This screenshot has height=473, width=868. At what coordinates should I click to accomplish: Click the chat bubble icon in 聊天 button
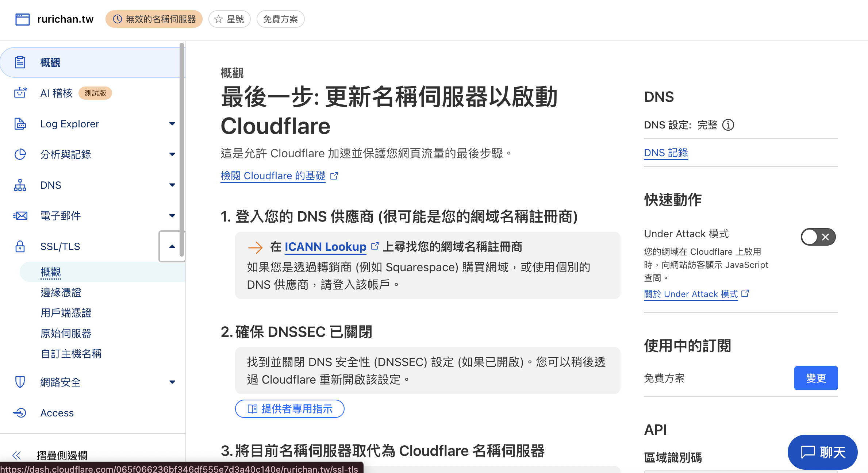pos(808,452)
